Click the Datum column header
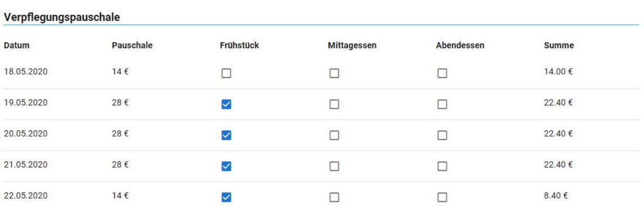The width and height of the screenshot is (644, 224). pyautogui.click(x=16, y=46)
